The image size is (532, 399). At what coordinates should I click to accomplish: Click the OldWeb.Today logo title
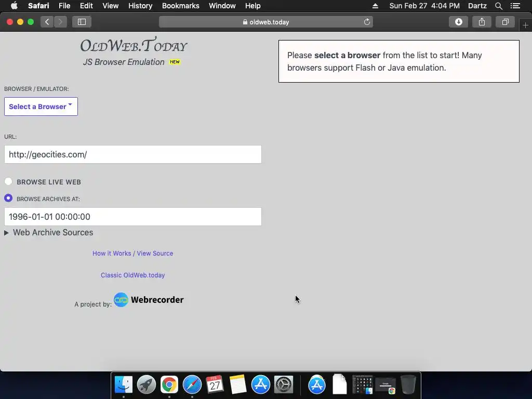[134, 45]
